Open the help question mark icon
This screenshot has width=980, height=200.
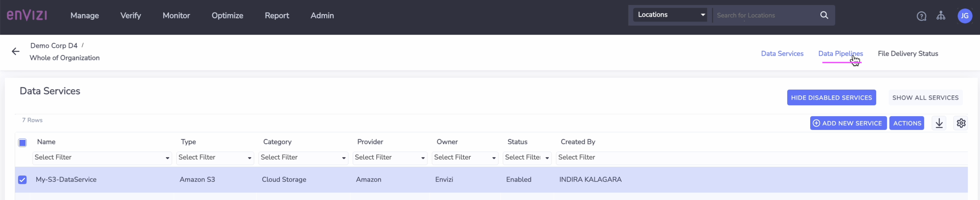coord(921,16)
